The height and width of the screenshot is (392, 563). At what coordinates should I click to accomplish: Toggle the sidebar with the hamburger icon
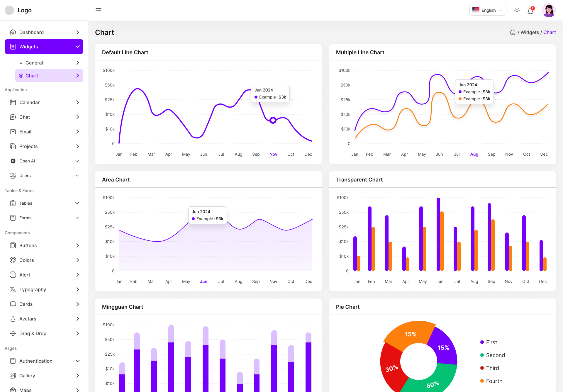point(99,10)
